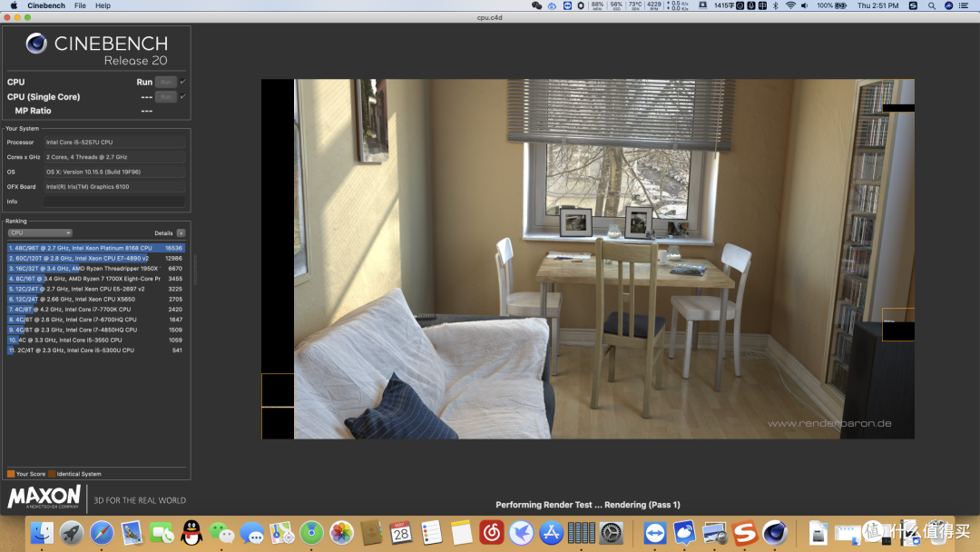Open QQ penguin icon in Dock
The height and width of the screenshot is (552, 980).
pyautogui.click(x=191, y=533)
